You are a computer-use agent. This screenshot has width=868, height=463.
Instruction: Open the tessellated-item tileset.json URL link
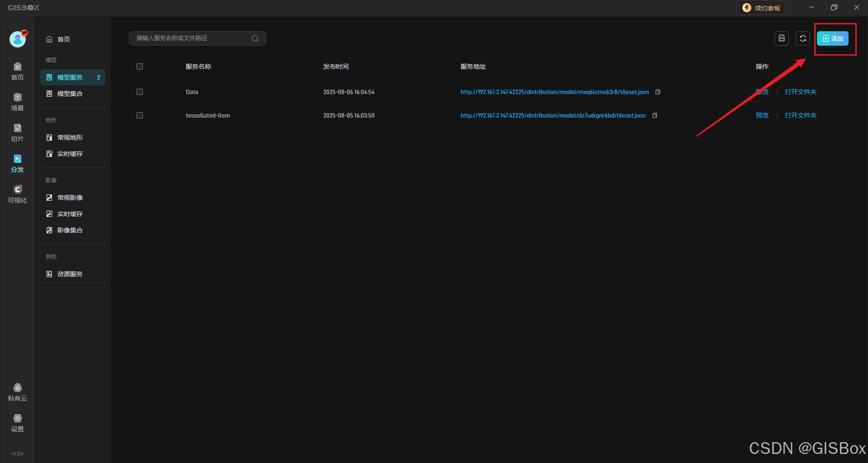553,115
